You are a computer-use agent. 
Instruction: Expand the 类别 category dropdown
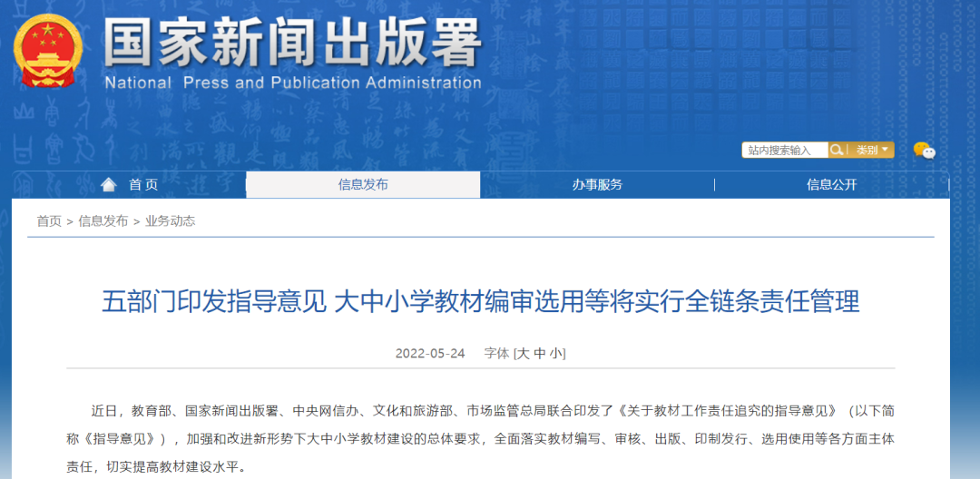pyautogui.click(x=869, y=150)
